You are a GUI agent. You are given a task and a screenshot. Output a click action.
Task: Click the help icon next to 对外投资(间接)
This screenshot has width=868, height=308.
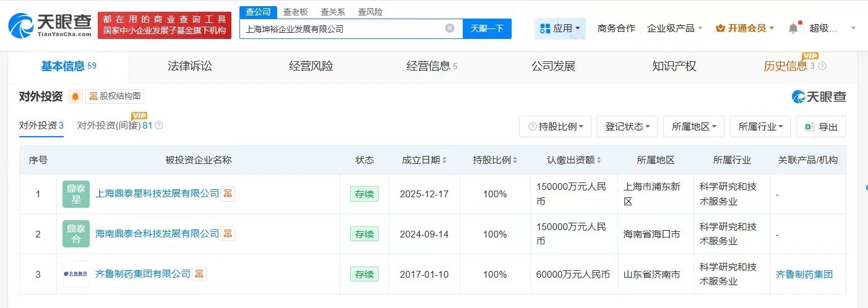[159, 126]
